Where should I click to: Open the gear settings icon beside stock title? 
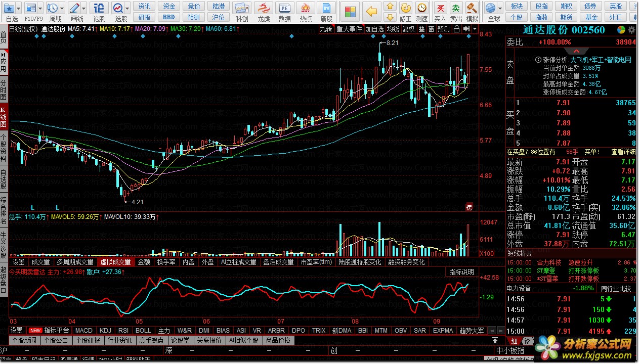coord(632,30)
